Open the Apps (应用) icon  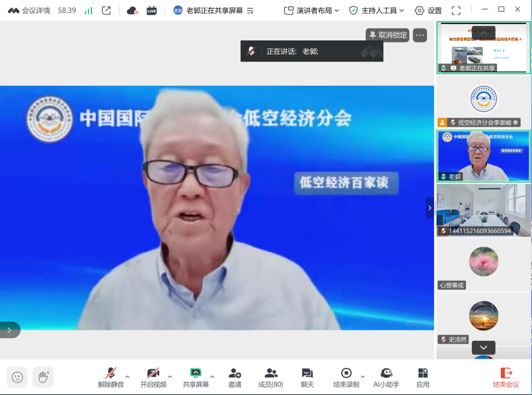pyautogui.click(x=423, y=377)
